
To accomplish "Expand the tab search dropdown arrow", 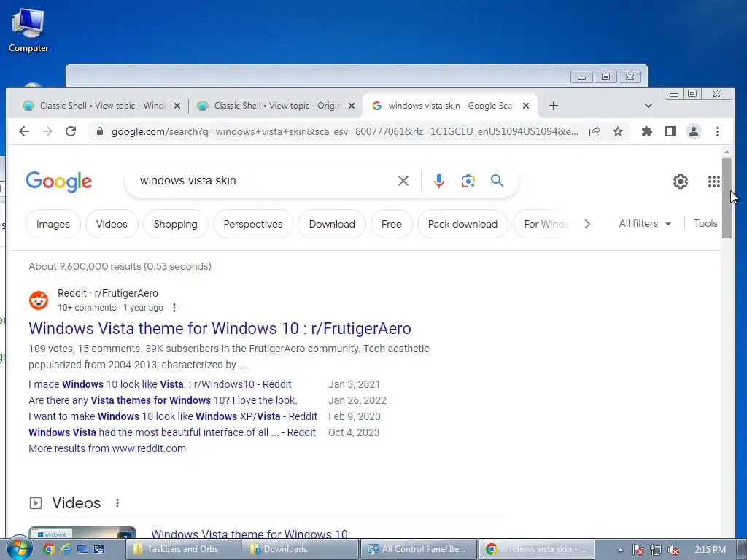I will [x=648, y=106].
